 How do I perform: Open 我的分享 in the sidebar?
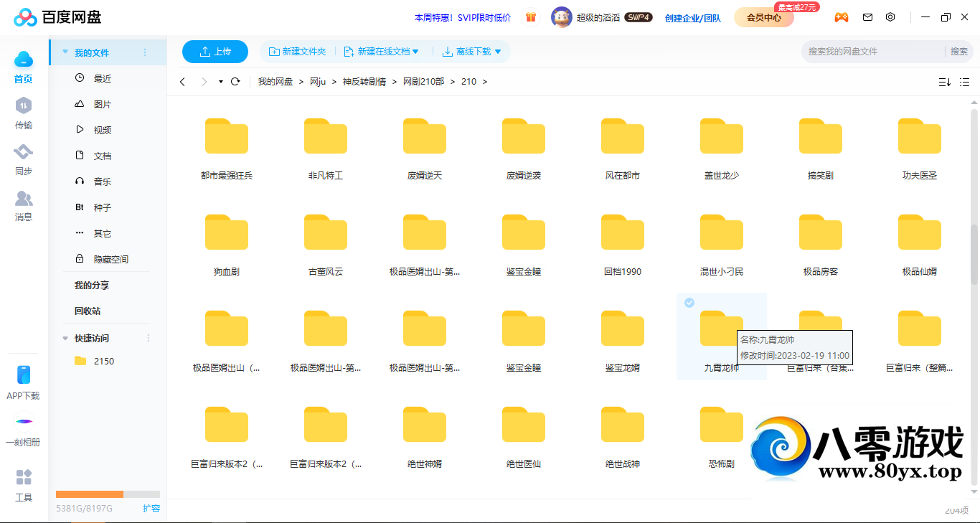pyautogui.click(x=92, y=285)
